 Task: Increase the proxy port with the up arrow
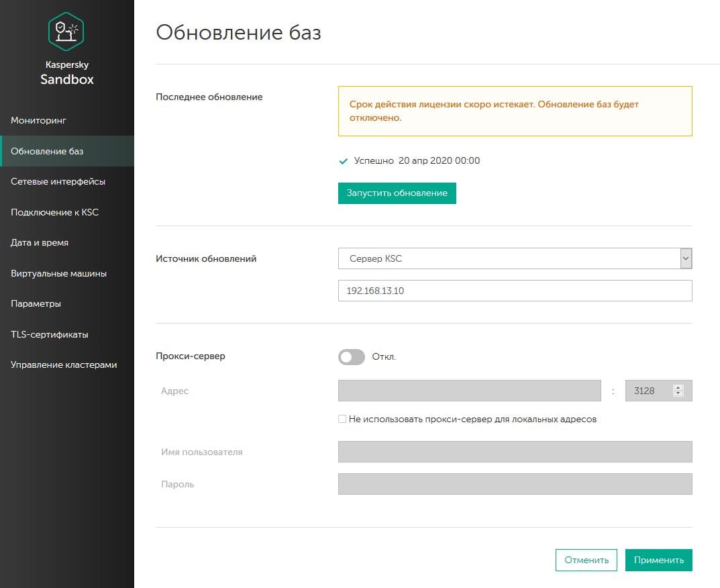pyautogui.click(x=679, y=387)
